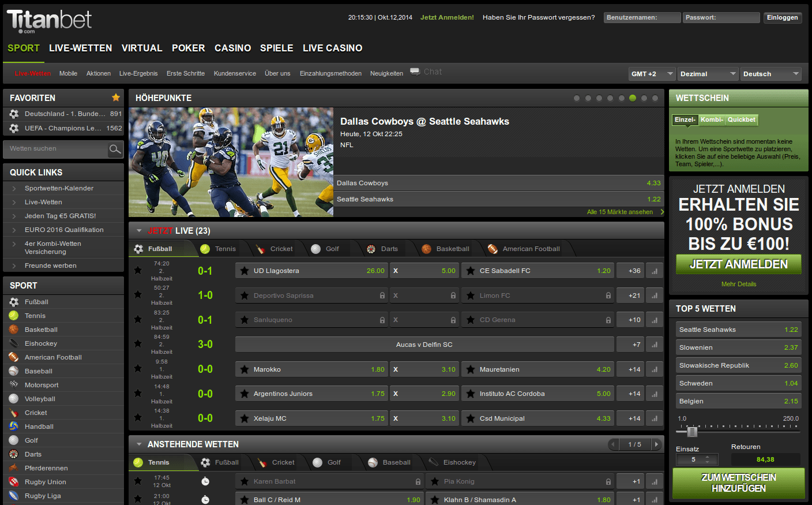The image size is (812, 505).
Task: Expand +7 markets for Aucas v Delfin
Action: [630, 345]
